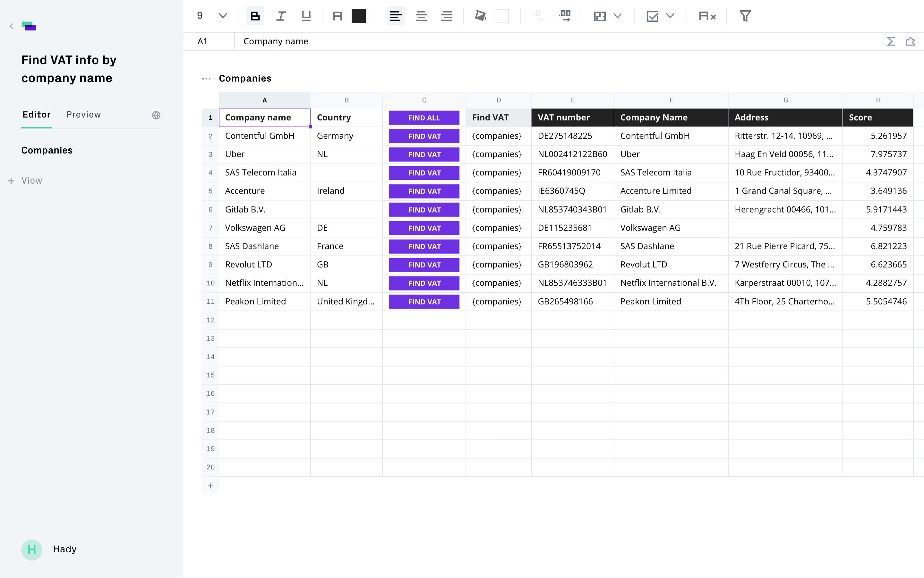Select the address cell 21 Rue Pierre Picard
Screen dimensions: 924x578
(x=785, y=246)
